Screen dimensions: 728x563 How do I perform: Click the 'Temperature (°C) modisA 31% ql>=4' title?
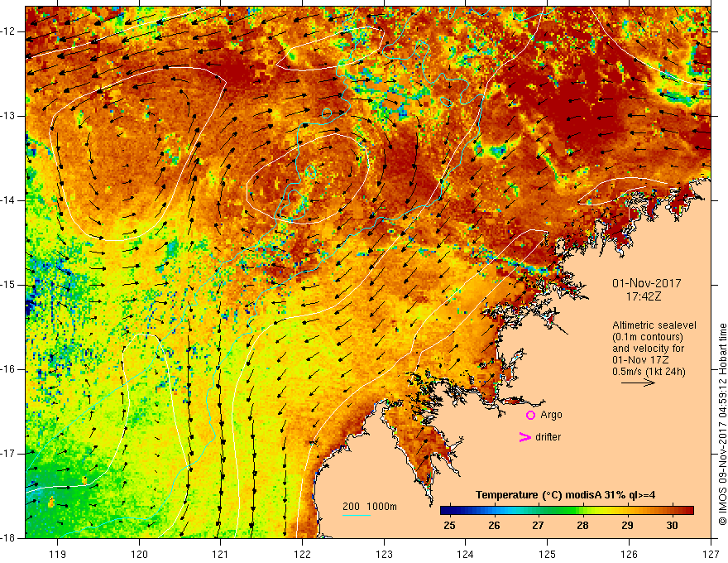click(x=565, y=495)
